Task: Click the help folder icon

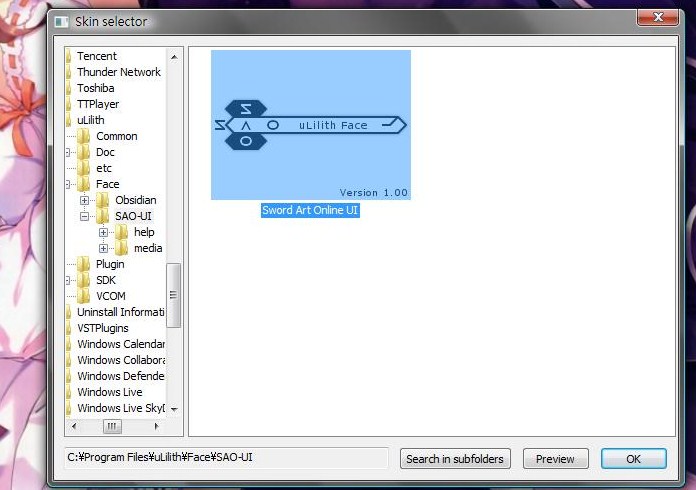Action: click(122, 232)
